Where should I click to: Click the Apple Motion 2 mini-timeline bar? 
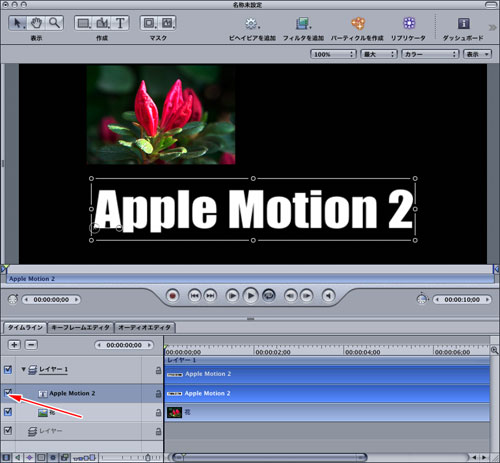[x=250, y=279]
